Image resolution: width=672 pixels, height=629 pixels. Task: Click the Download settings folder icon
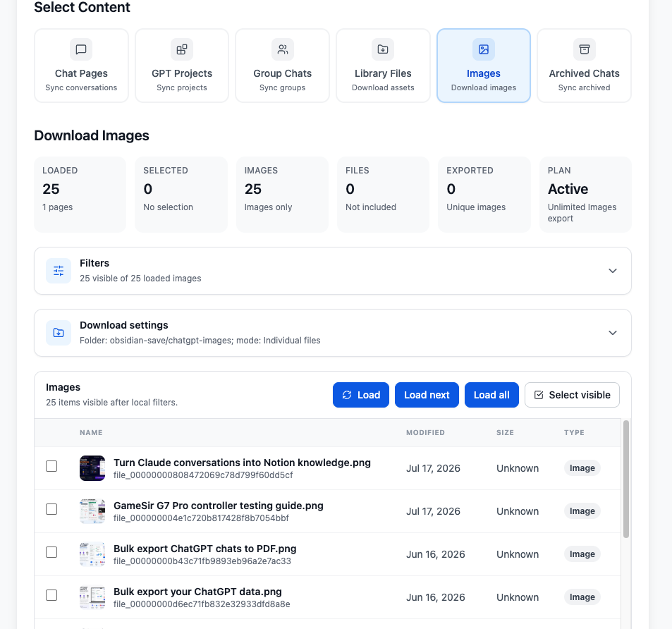(59, 333)
